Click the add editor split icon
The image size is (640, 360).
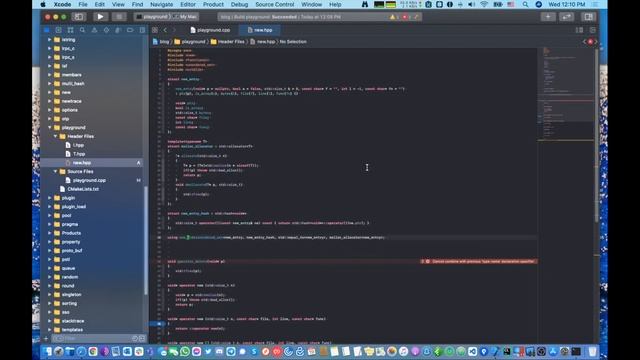593,30
